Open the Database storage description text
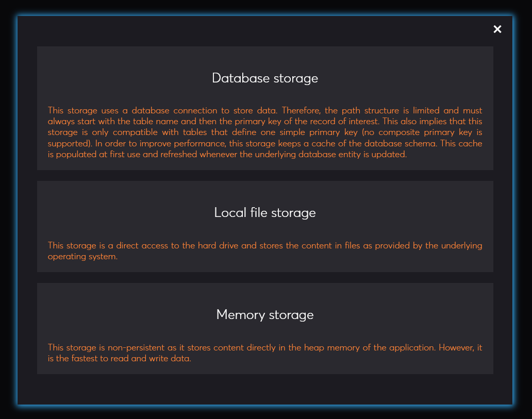 point(265,132)
